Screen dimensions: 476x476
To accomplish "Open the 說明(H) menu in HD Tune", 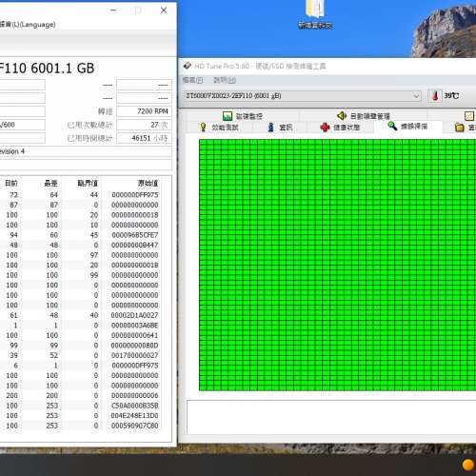I will (225, 80).
